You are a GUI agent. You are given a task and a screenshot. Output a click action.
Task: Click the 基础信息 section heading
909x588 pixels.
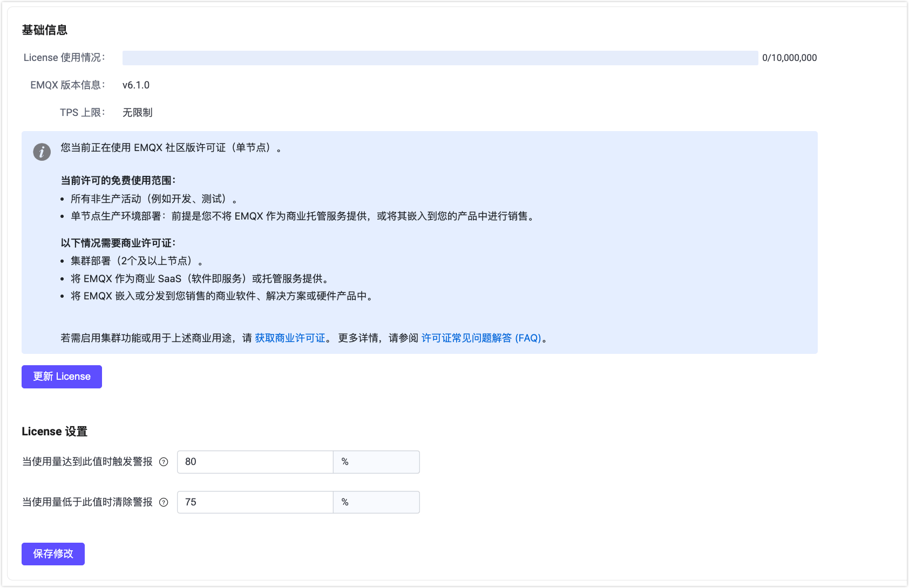pyautogui.click(x=45, y=30)
